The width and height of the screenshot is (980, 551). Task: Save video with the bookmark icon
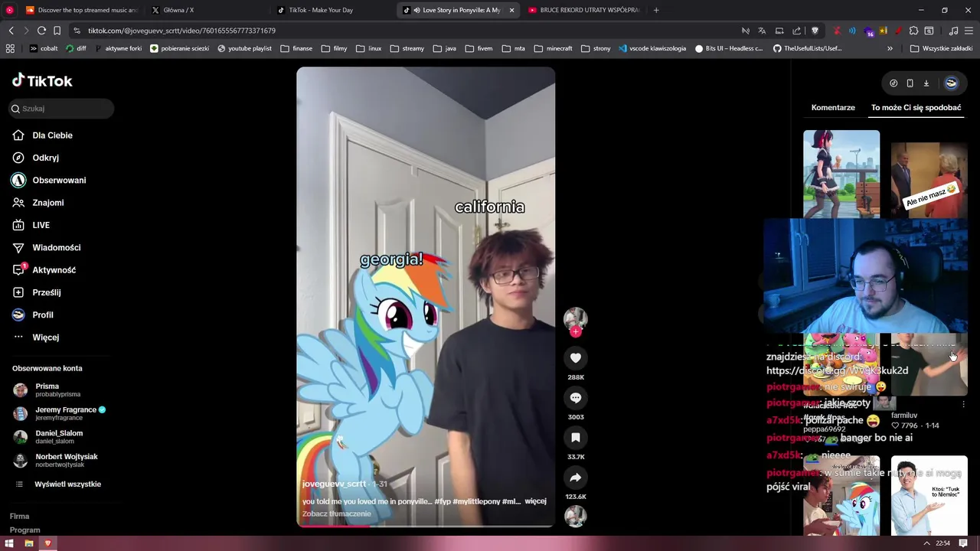click(x=576, y=437)
